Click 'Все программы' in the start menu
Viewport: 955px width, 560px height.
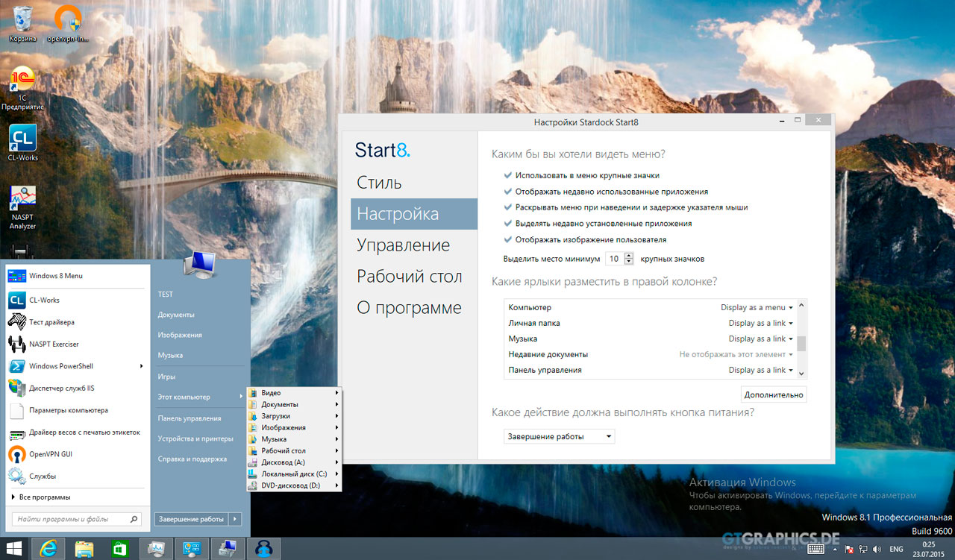(45, 497)
